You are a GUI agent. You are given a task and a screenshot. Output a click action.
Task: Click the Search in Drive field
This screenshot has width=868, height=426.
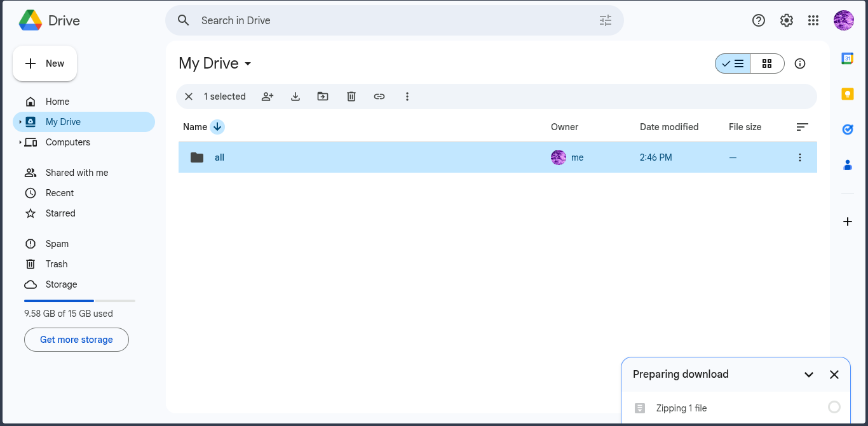click(x=395, y=20)
